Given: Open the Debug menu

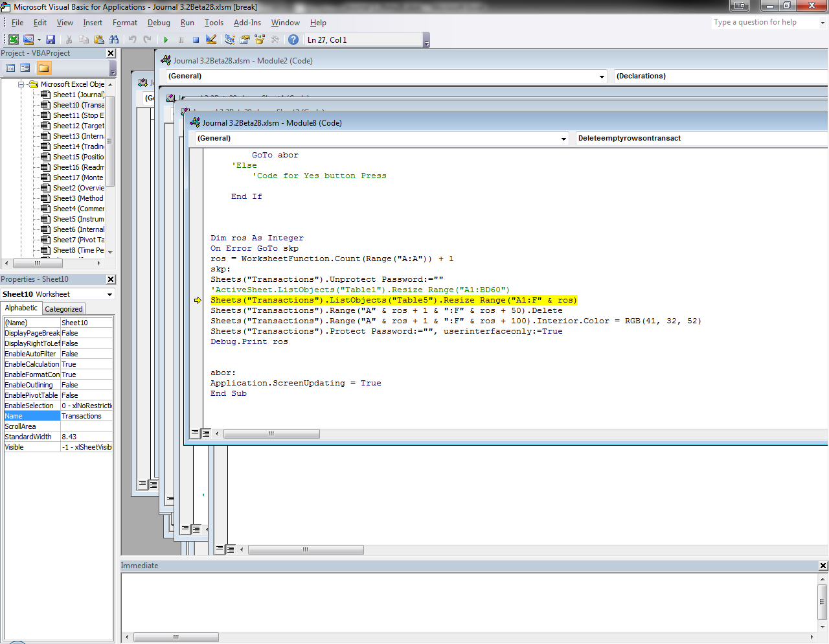Looking at the screenshot, I should tap(159, 23).
